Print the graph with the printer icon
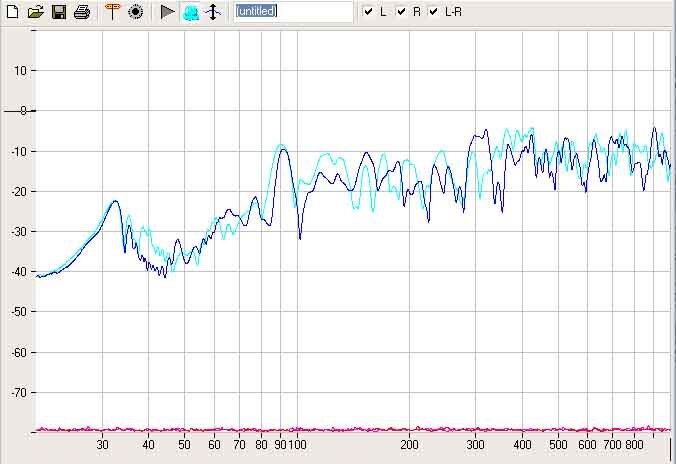The height and width of the screenshot is (464, 676). pyautogui.click(x=82, y=12)
